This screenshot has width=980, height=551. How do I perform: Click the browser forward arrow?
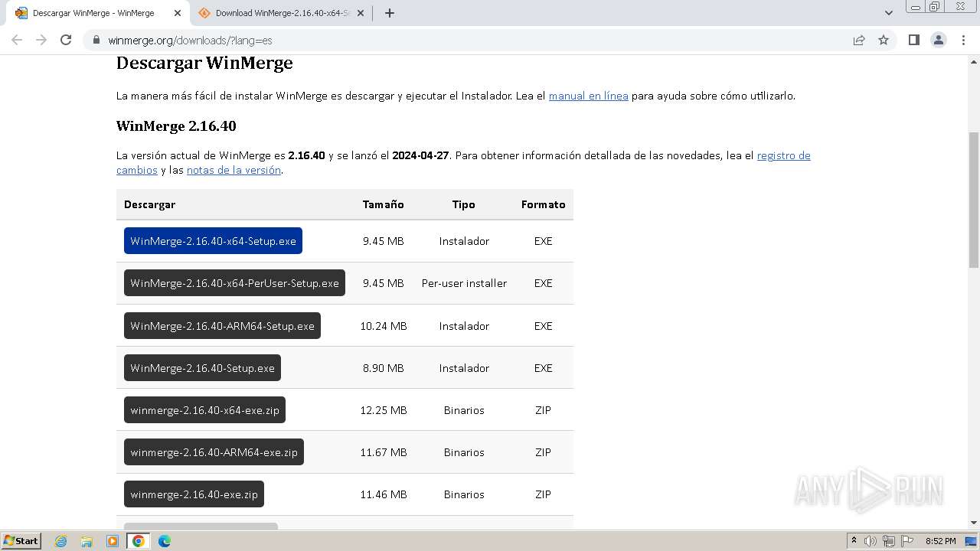click(41, 40)
